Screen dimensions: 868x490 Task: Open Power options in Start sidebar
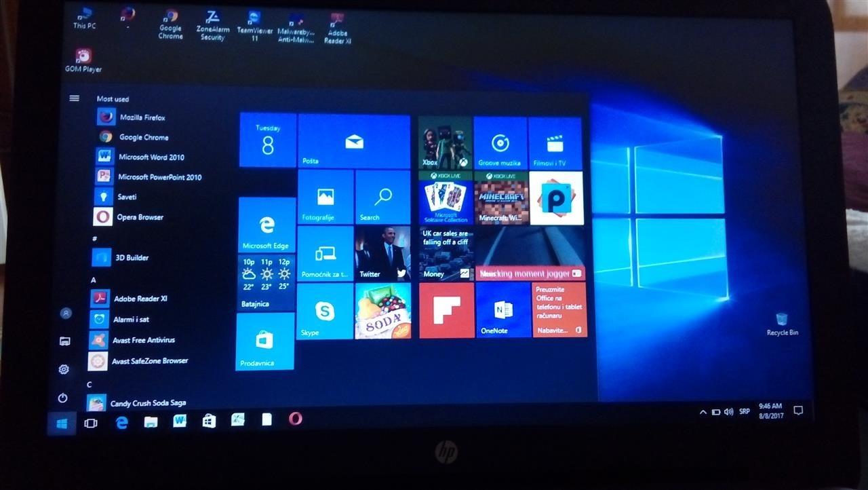coord(63,398)
